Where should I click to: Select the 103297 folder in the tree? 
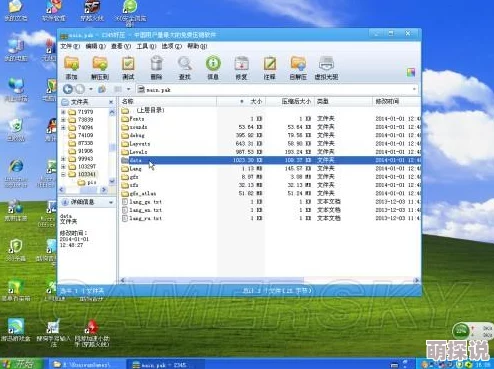[x=82, y=166]
